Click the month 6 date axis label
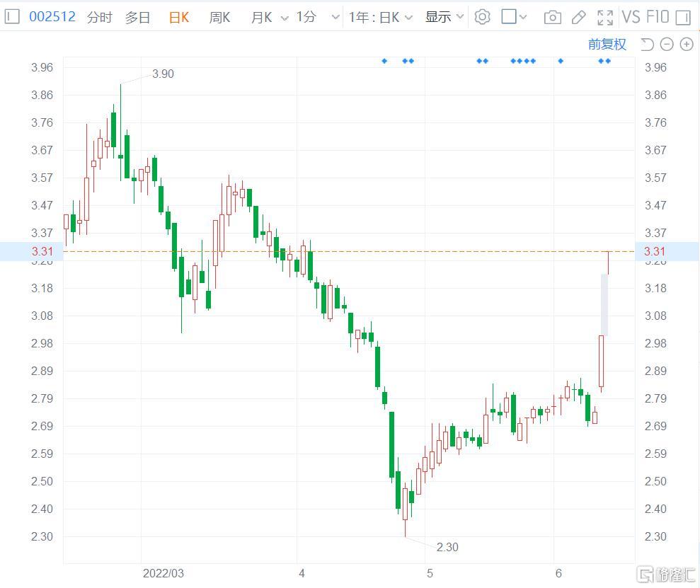 pyautogui.click(x=558, y=573)
